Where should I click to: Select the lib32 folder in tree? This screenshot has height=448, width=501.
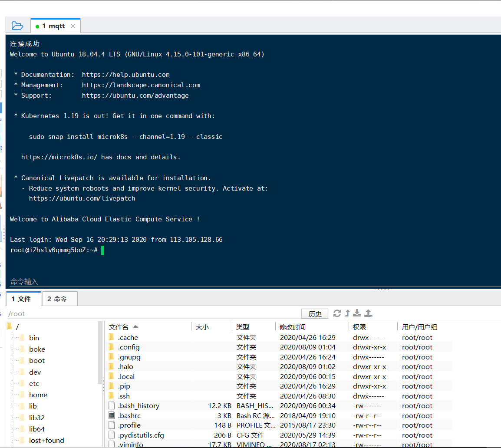pos(37,418)
